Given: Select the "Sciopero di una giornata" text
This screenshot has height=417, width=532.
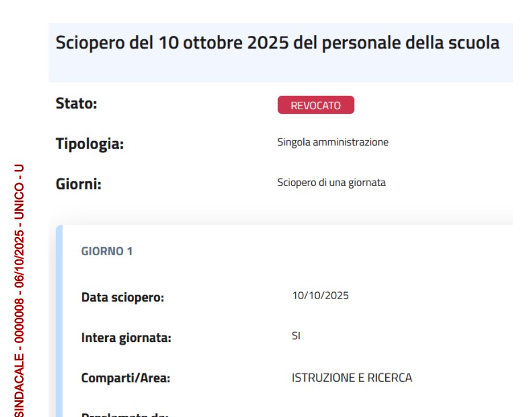Looking at the screenshot, I should (x=332, y=183).
